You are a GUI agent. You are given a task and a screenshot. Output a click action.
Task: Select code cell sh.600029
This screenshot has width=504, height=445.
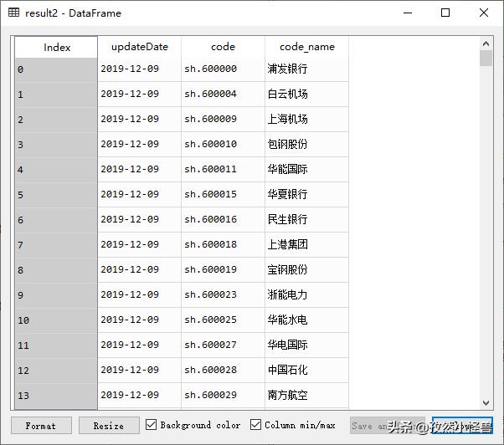pyautogui.click(x=223, y=395)
